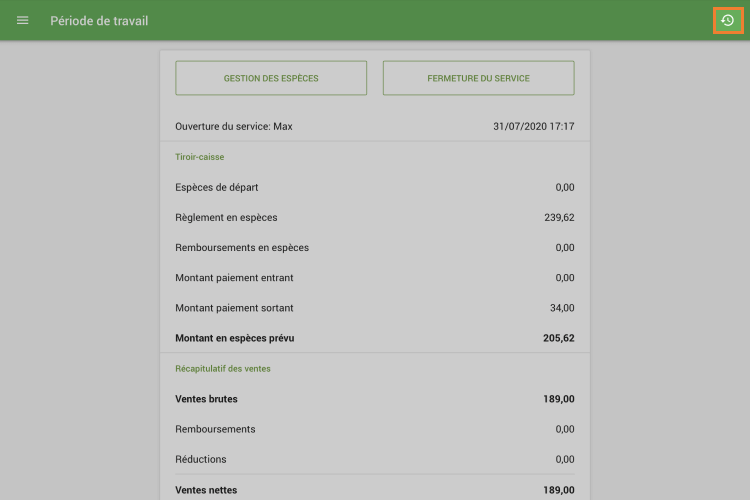Click the Réductions label
The width and height of the screenshot is (750, 500).
click(200, 459)
